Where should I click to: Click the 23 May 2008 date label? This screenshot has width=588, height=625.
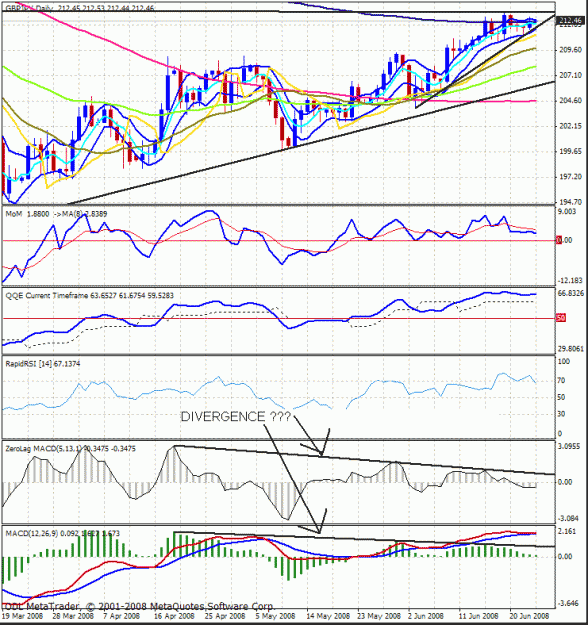pyautogui.click(x=379, y=616)
